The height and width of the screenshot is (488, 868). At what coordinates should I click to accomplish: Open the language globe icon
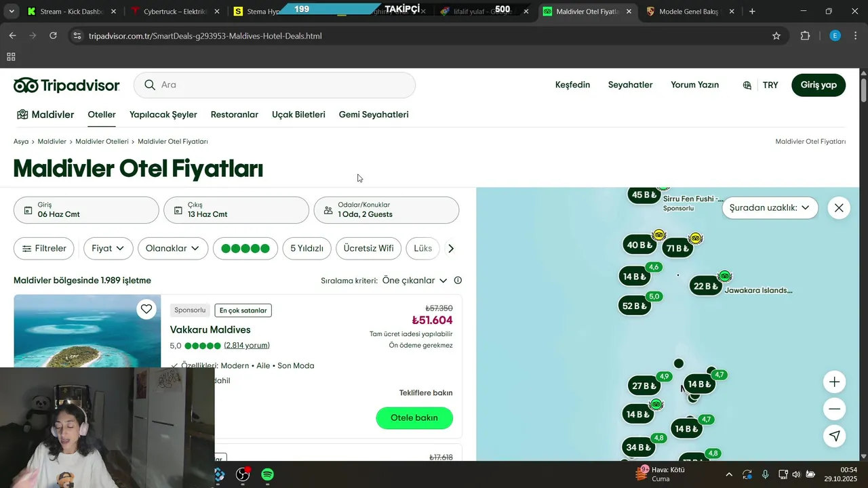747,85
